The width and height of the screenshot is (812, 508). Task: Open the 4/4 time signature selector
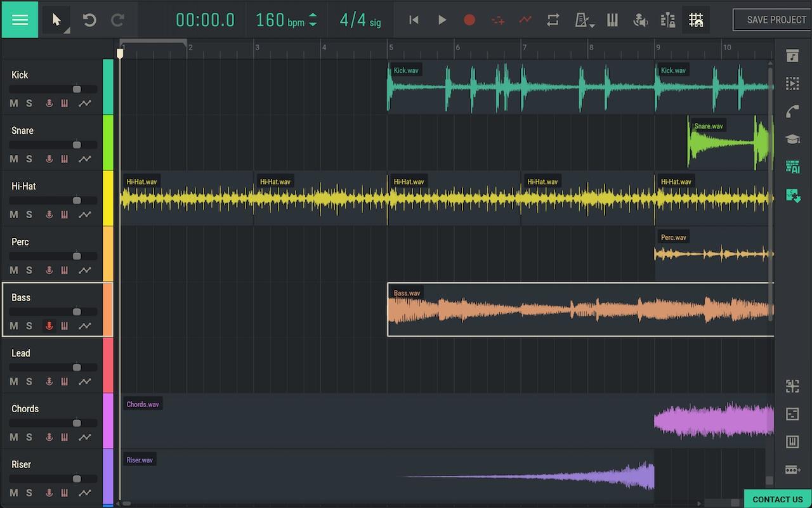[360, 20]
